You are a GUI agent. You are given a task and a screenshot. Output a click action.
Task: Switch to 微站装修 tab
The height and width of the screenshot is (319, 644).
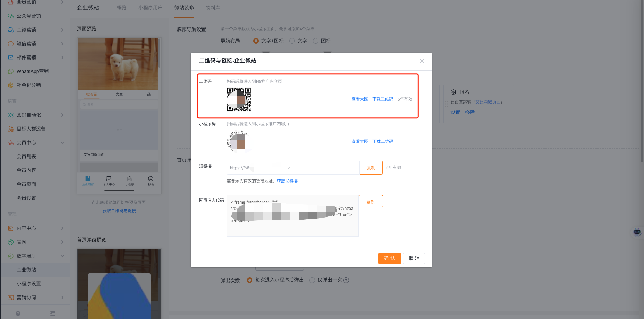pos(184,8)
